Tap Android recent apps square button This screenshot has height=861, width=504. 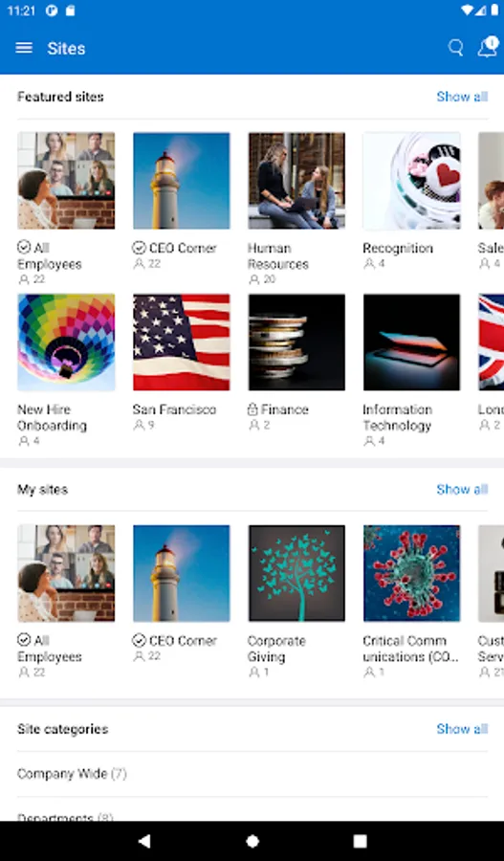tap(361, 841)
